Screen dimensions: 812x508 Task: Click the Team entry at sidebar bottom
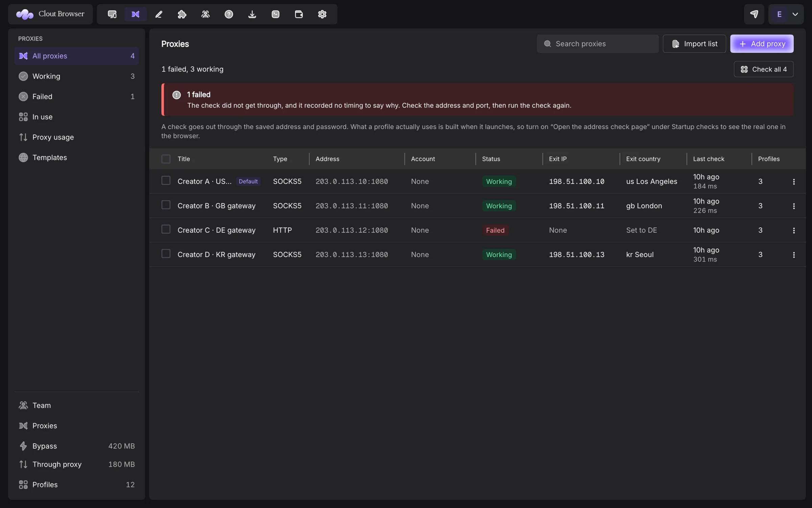[x=76, y=405]
